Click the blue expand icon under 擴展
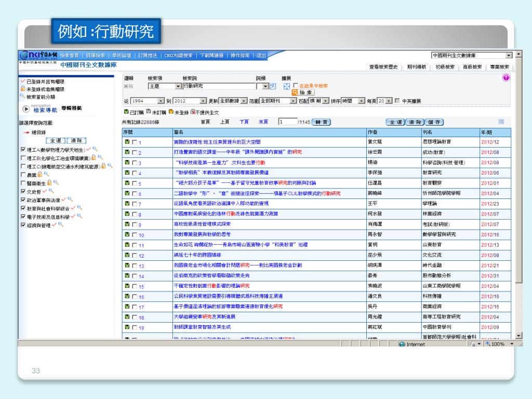The width and height of the screenshot is (532, 399). 286,86
